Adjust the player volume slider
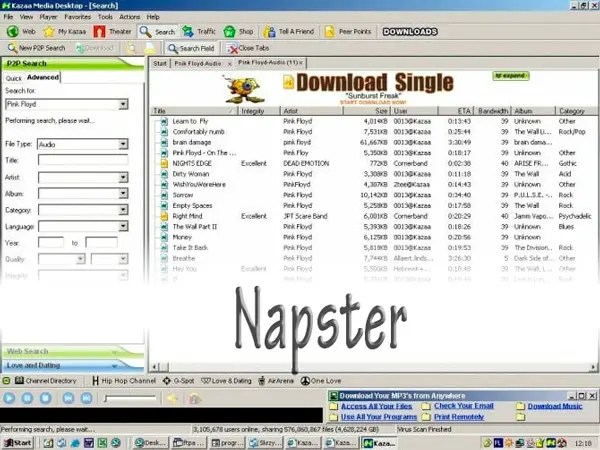The image size is (600, 450). 130,398
